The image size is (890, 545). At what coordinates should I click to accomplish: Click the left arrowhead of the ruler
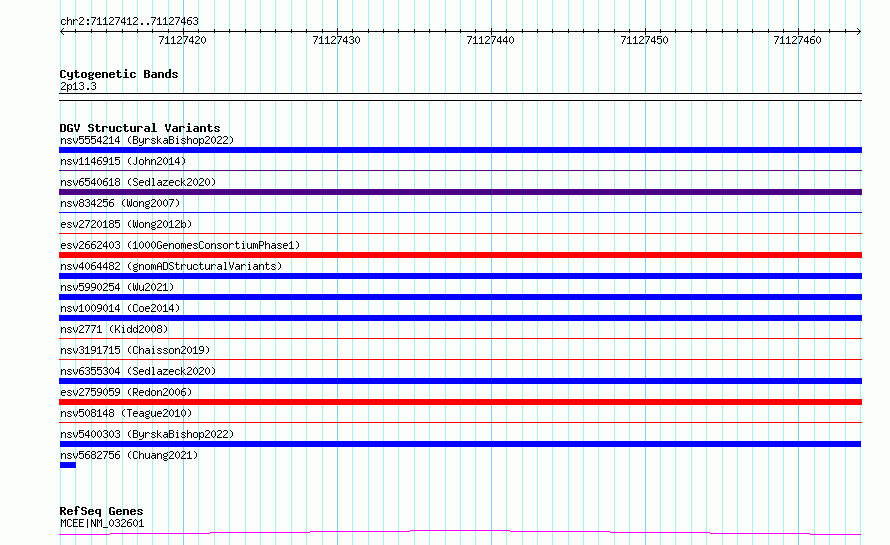coord(62,31)
